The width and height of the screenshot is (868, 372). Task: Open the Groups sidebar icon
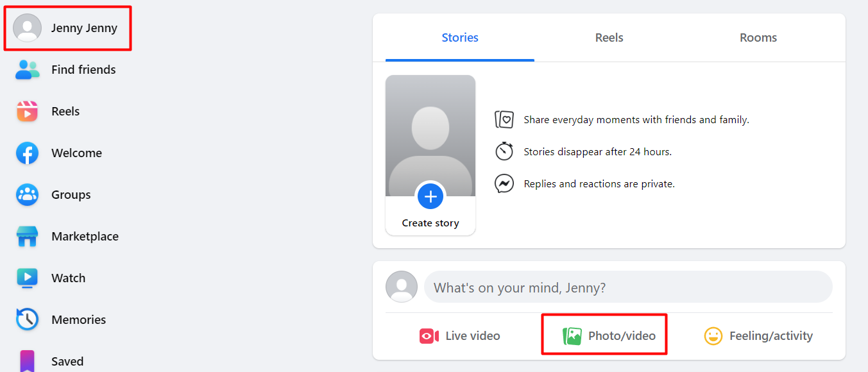(28, 194)
